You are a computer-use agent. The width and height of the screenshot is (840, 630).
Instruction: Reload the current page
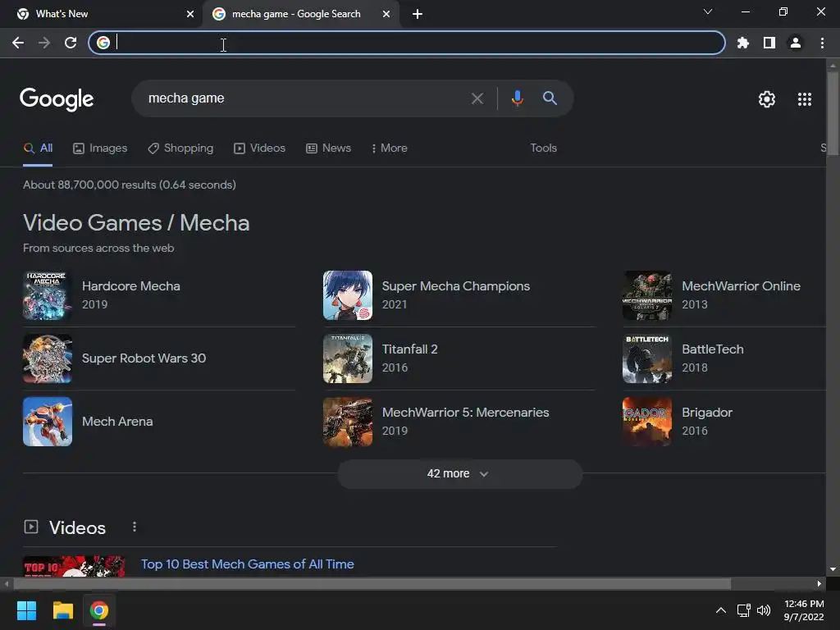71,43
